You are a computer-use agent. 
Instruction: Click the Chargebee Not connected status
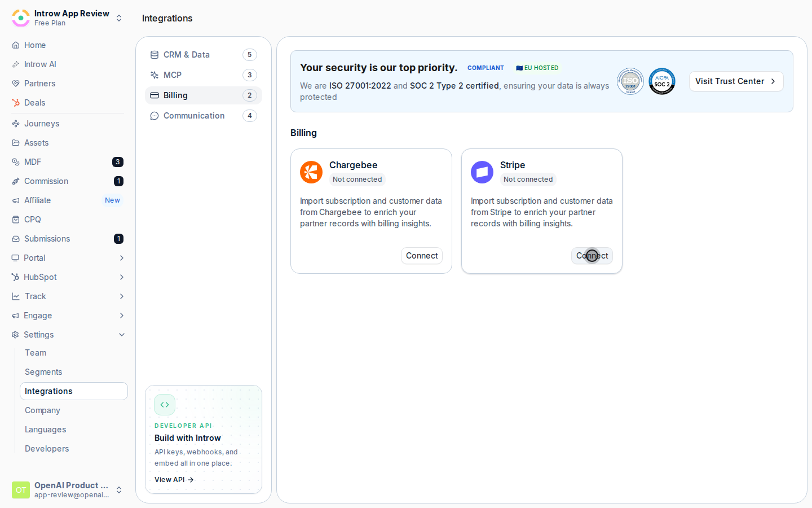click(x=358, y=179)
